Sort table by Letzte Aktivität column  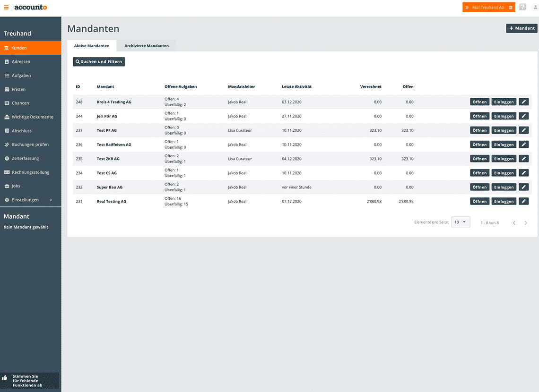pos(296,87)
